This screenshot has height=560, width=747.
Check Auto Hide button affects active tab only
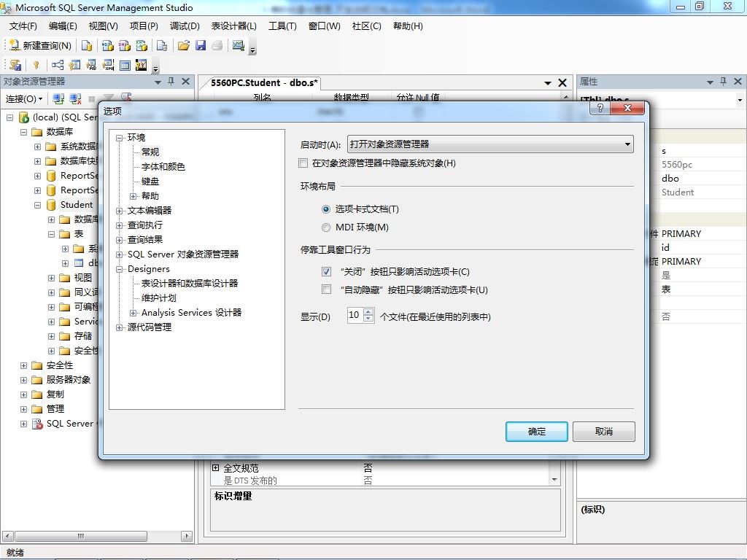pos(326,289)
